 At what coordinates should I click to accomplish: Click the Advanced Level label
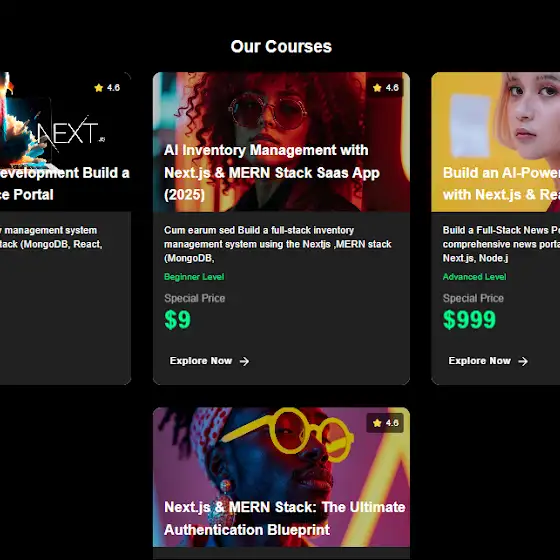coord(474,277)
